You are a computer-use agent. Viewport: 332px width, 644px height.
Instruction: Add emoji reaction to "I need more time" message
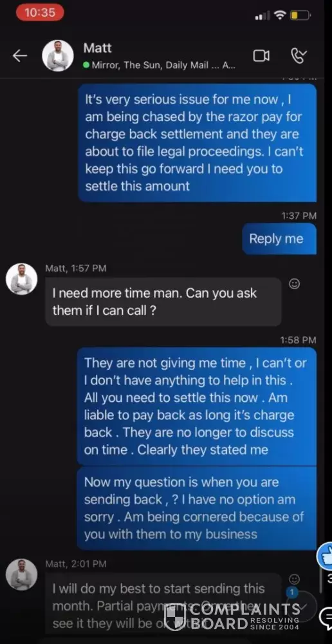[294, 283]
